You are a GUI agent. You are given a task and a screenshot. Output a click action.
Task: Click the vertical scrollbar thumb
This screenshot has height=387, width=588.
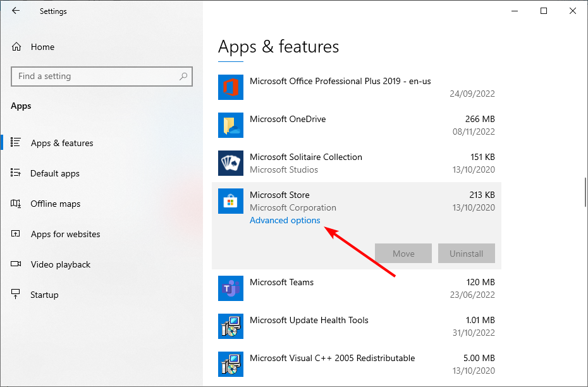click(x=585, y=192)
